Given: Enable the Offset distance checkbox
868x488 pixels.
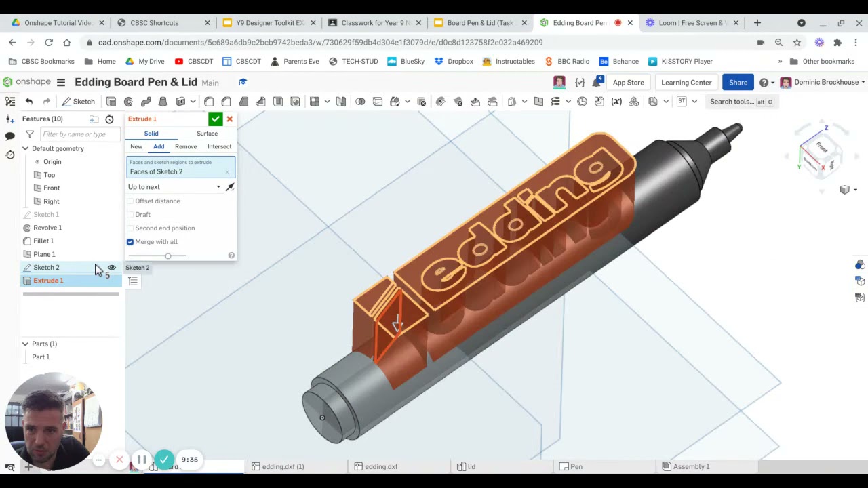Looking at the screenshot, I should (x=130, y=201).
